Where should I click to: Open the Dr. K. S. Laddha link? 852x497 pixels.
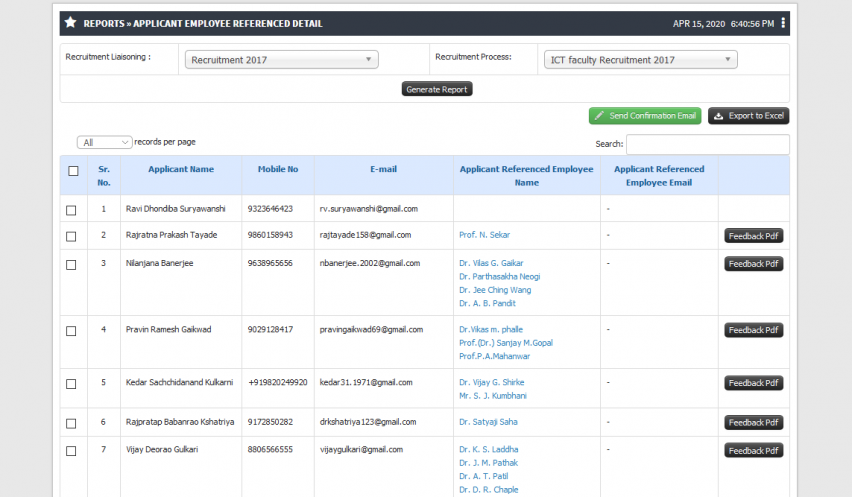tap(488, 449)
